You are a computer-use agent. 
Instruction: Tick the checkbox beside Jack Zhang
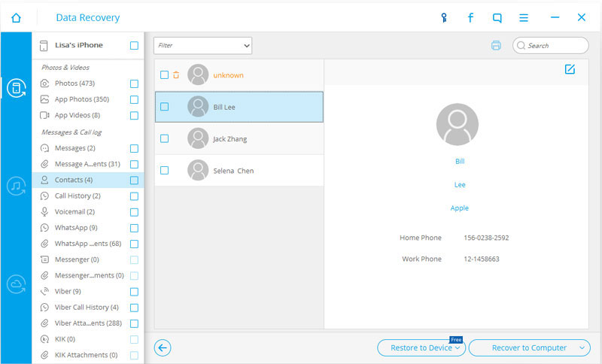pos(164,138)
